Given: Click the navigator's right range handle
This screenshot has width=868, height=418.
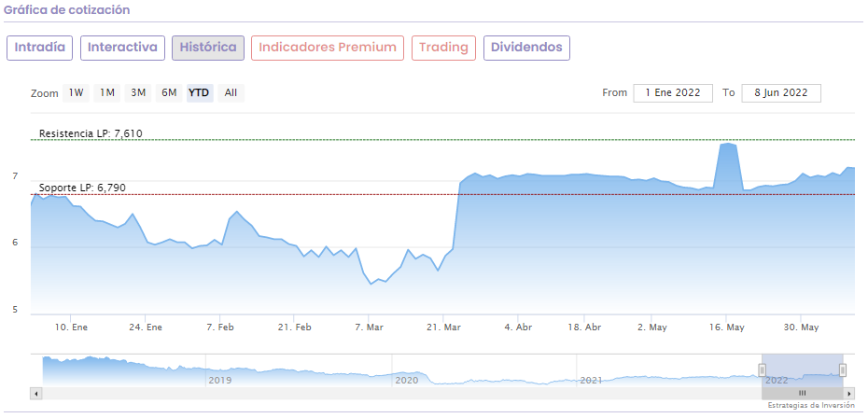Looking at the screenshot, I should click(843, 369).
